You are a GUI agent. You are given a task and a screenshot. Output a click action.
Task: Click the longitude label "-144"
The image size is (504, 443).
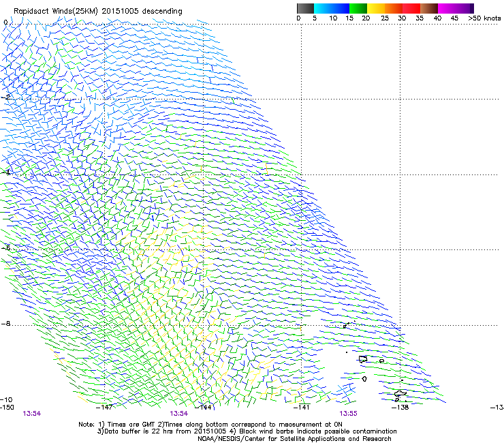point(203,408)
